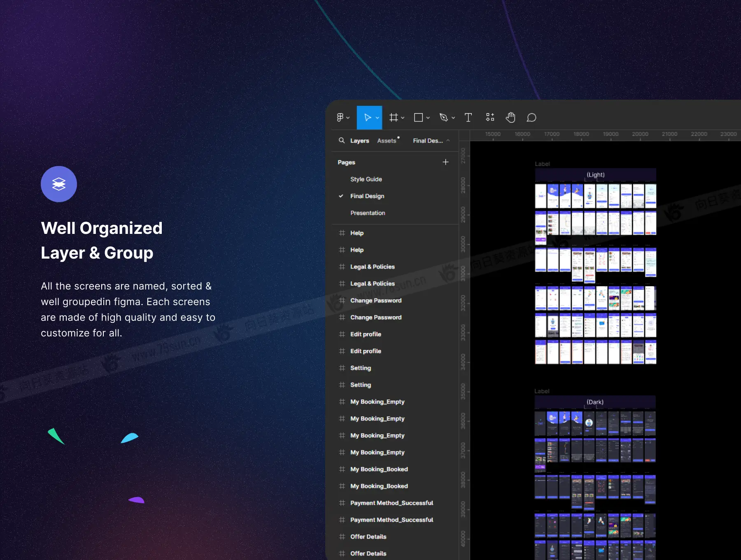Open main menu dropdown chevron

point(348,118)
